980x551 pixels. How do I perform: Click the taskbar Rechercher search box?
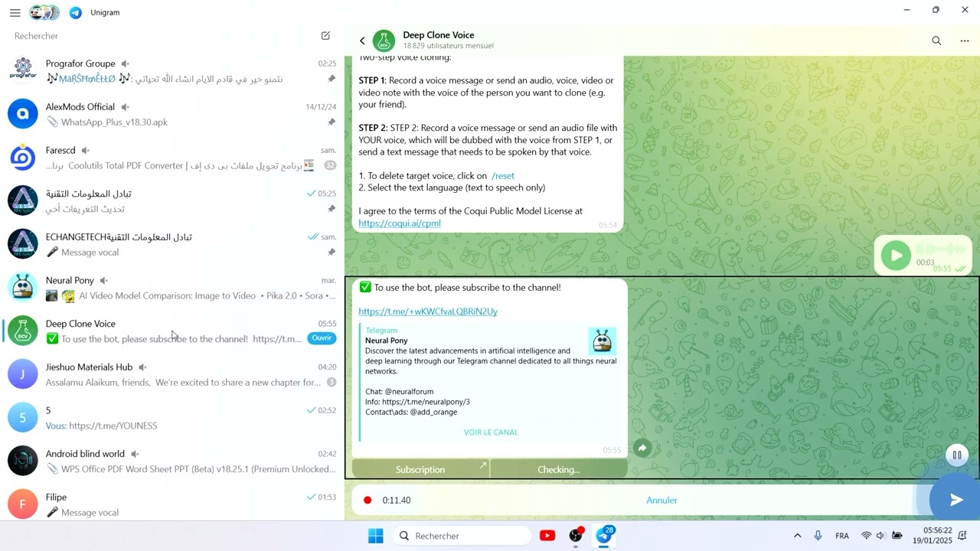click(x=462, y=536)
